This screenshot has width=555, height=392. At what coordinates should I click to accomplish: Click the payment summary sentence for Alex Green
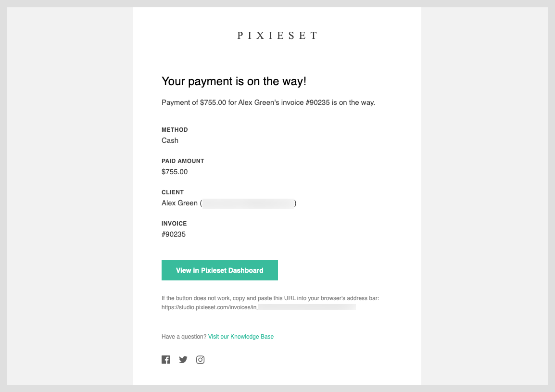pos(268,102)
